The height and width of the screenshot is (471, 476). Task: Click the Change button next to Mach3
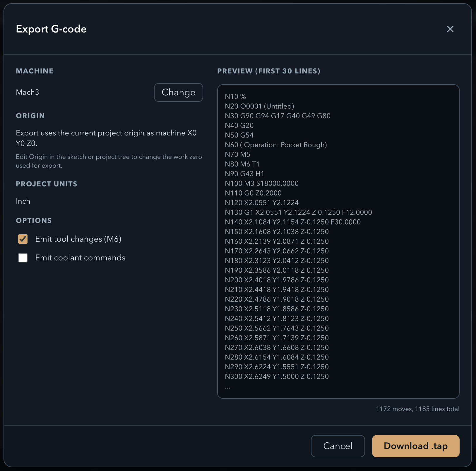click(x=178, y=92)
